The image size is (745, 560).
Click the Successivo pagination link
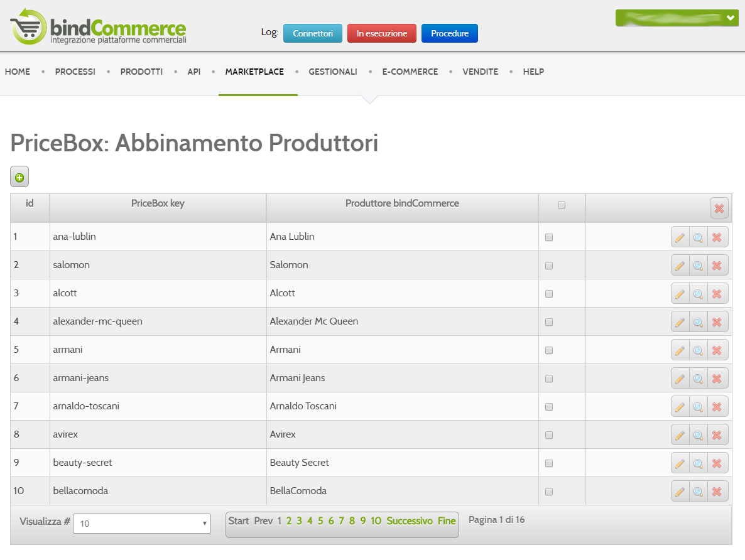point(410,521)
